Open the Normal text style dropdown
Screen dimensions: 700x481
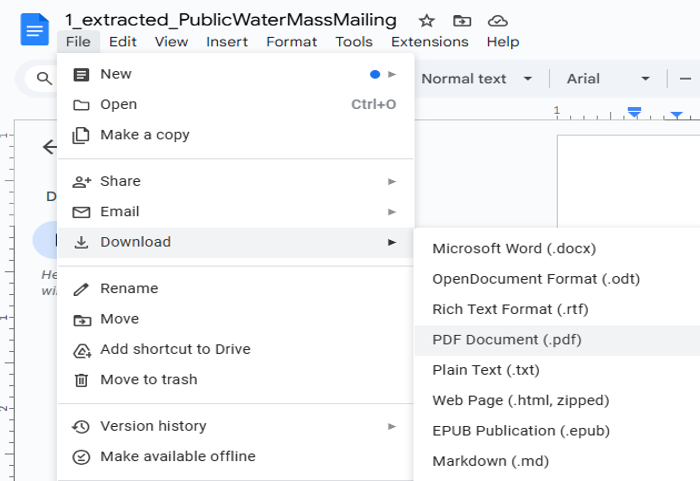[477, 79]
